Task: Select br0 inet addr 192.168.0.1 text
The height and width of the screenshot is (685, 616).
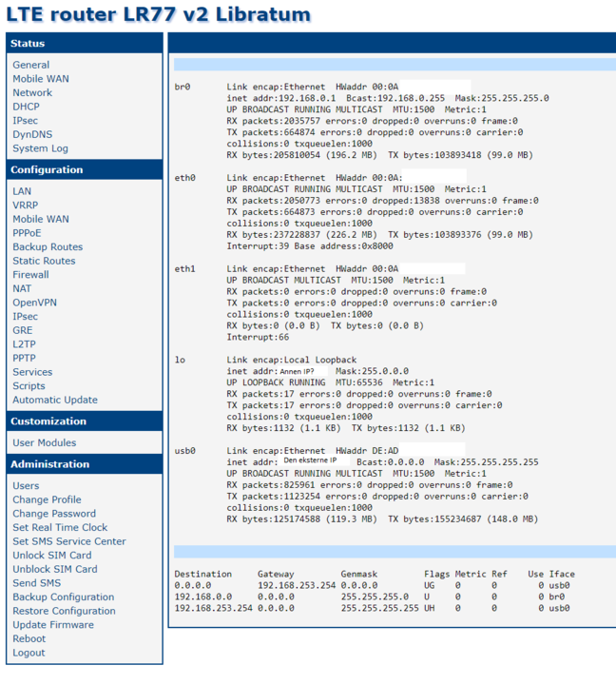Action: pos(281,98)
